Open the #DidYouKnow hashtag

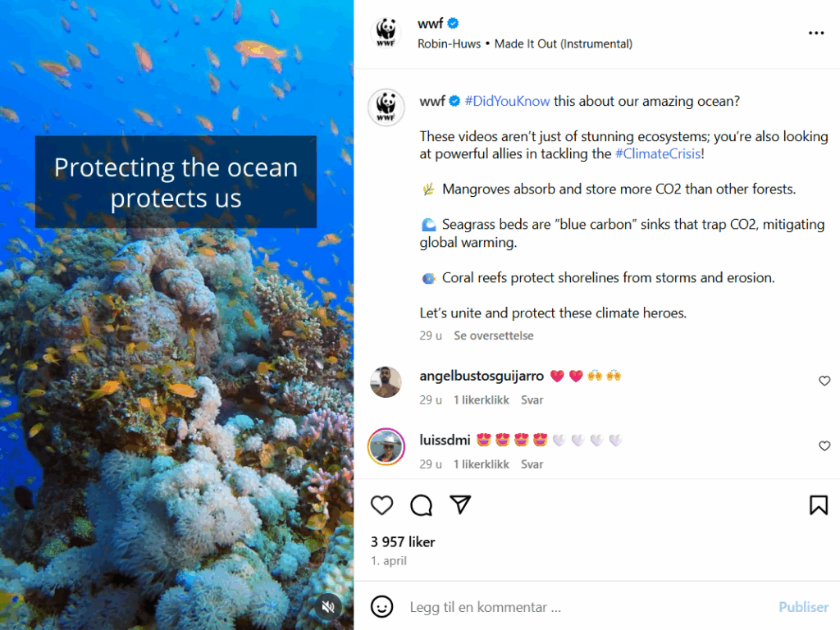[507, 101]
